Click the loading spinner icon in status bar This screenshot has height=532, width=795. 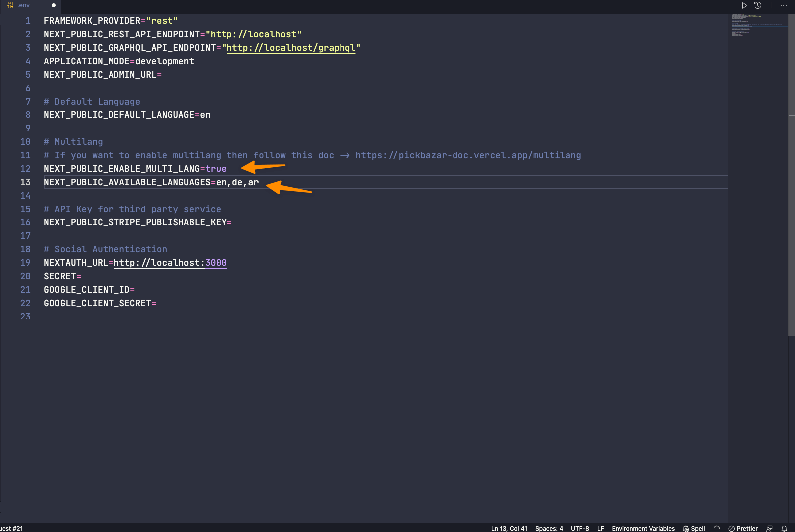tap(717, 528)
